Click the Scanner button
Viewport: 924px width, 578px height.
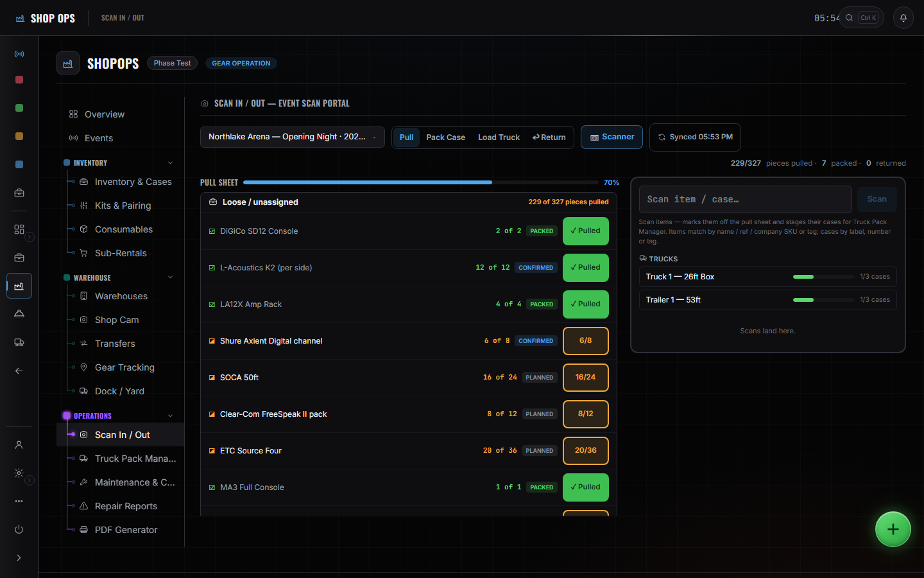pyautogui.click(x=612, y=137)
